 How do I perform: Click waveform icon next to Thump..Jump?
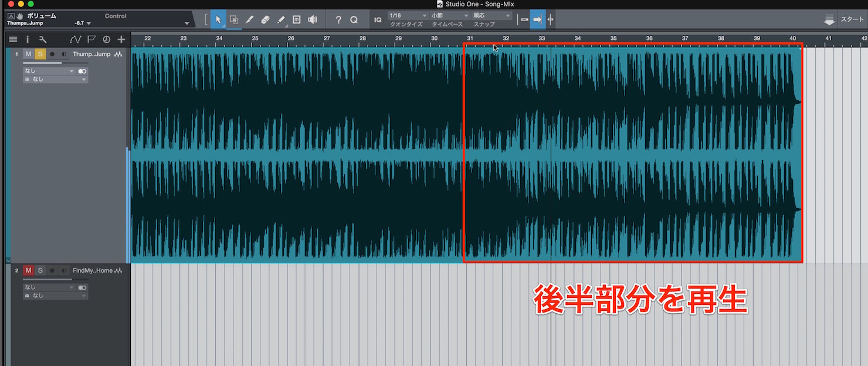point(118,55)
